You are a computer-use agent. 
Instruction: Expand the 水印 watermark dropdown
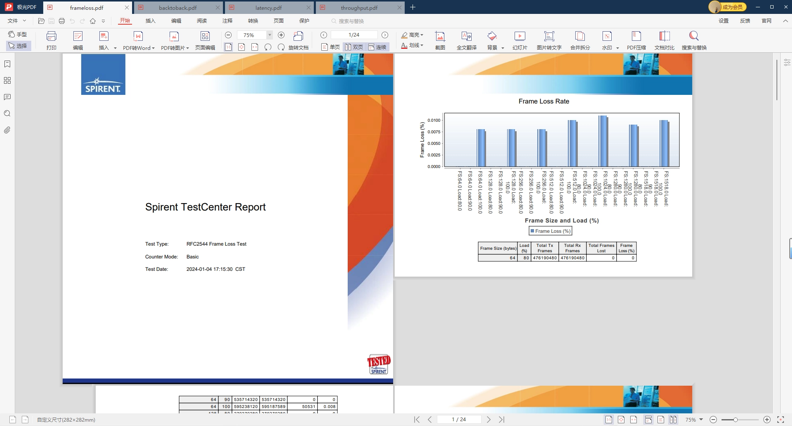[x=618, y=48]
